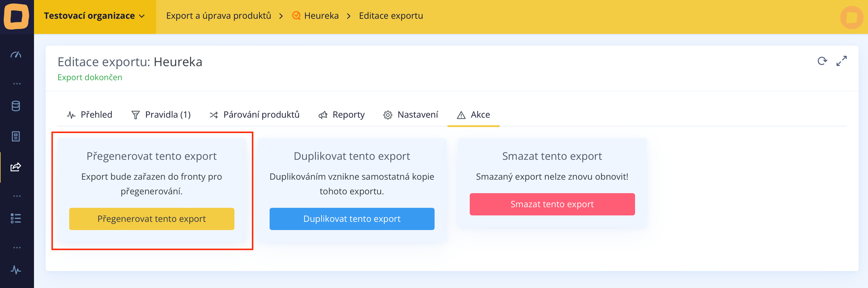Expand the Testovací organizace dropdown

pyautogui.click(x=95, y=16)
